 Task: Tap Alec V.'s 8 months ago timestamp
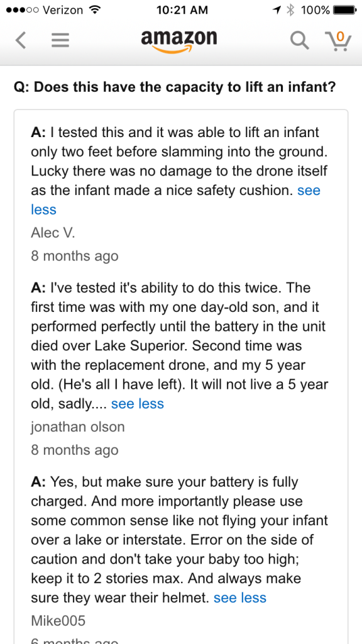tap(75, 256)
